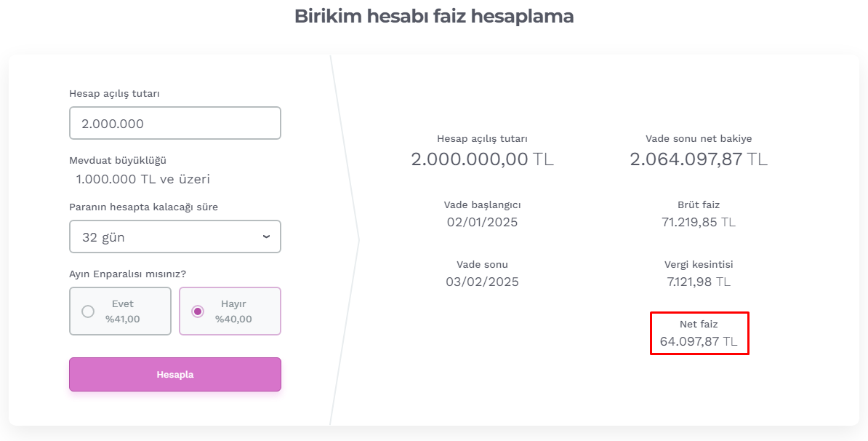Screen dimensions: 868x441
Task: Click the Paranın hesapta kalacağı süre label
Action: coord(143,207)
